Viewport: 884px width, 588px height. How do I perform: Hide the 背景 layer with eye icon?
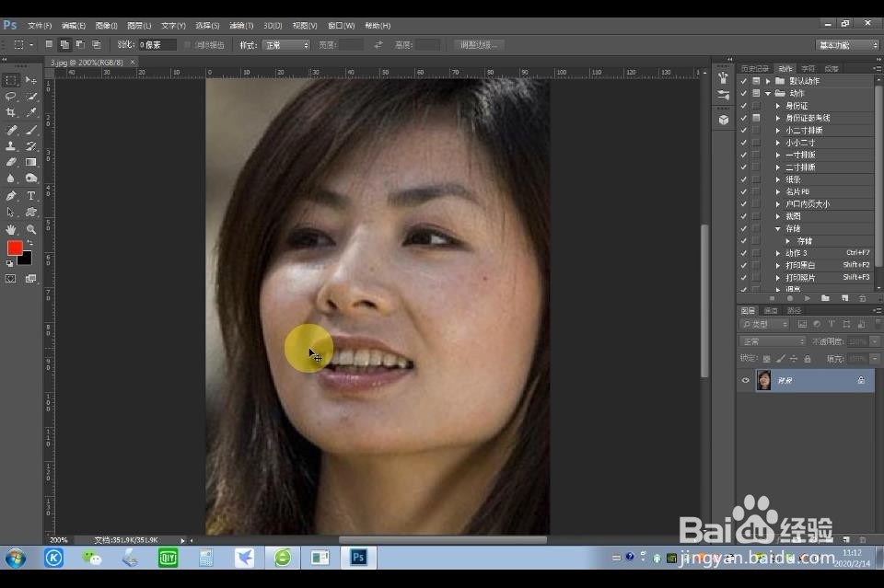(745, 380)
